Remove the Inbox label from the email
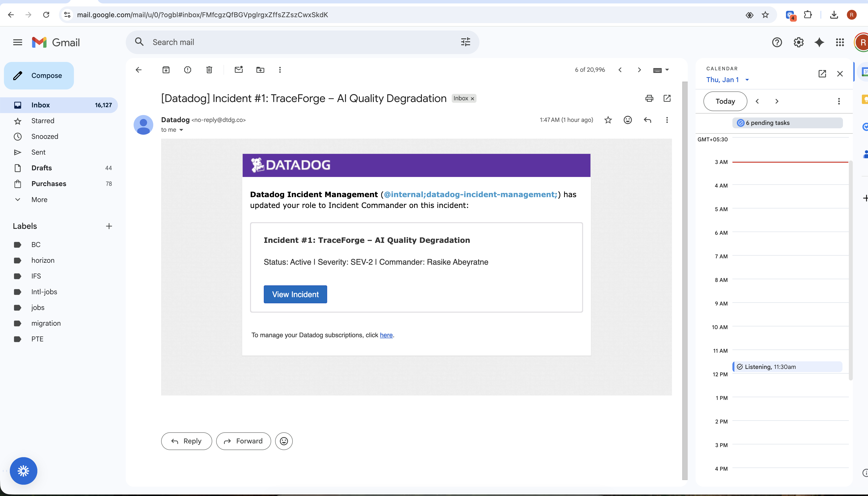The height and width of the screenshot is (496, 868). pyautogui.click(x=472, y=99)
